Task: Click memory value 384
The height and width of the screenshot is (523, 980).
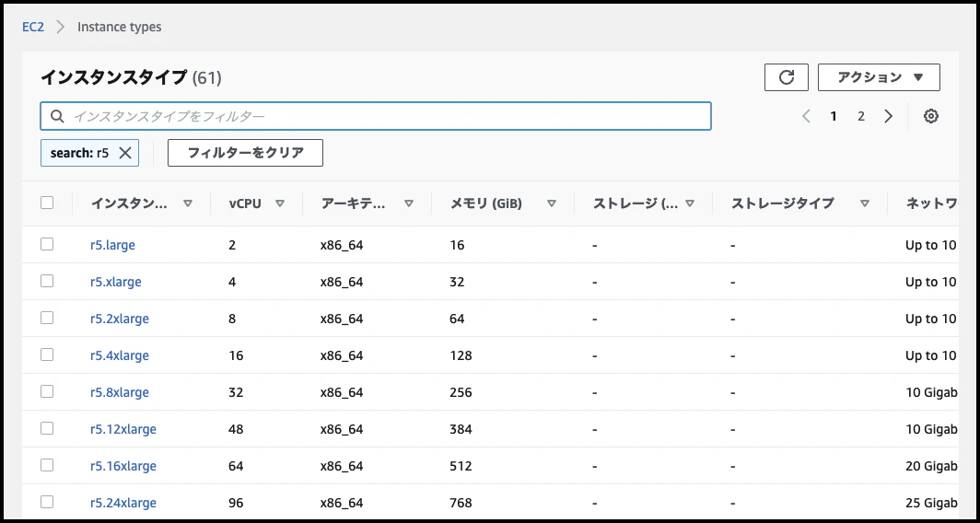Action: [x=461, y=429]
